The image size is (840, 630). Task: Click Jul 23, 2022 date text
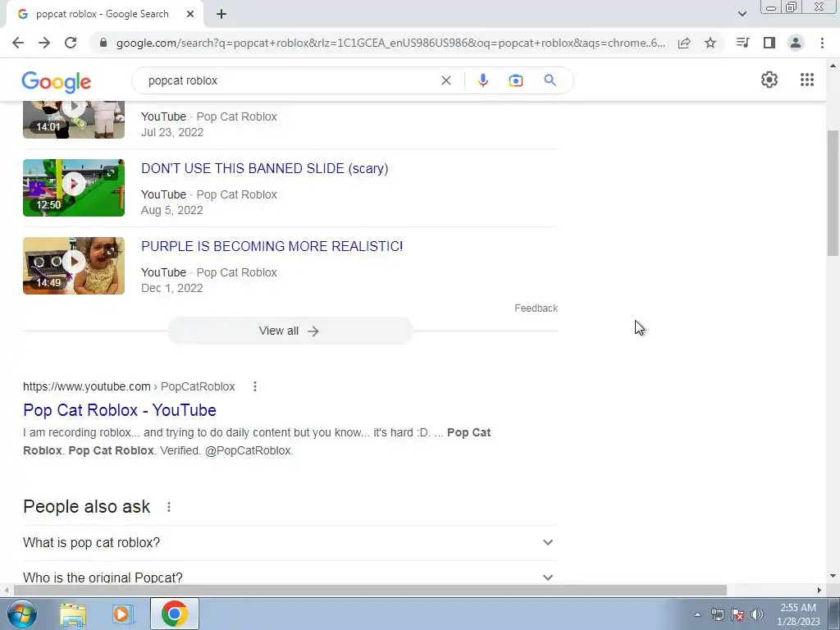pos(172,132)
